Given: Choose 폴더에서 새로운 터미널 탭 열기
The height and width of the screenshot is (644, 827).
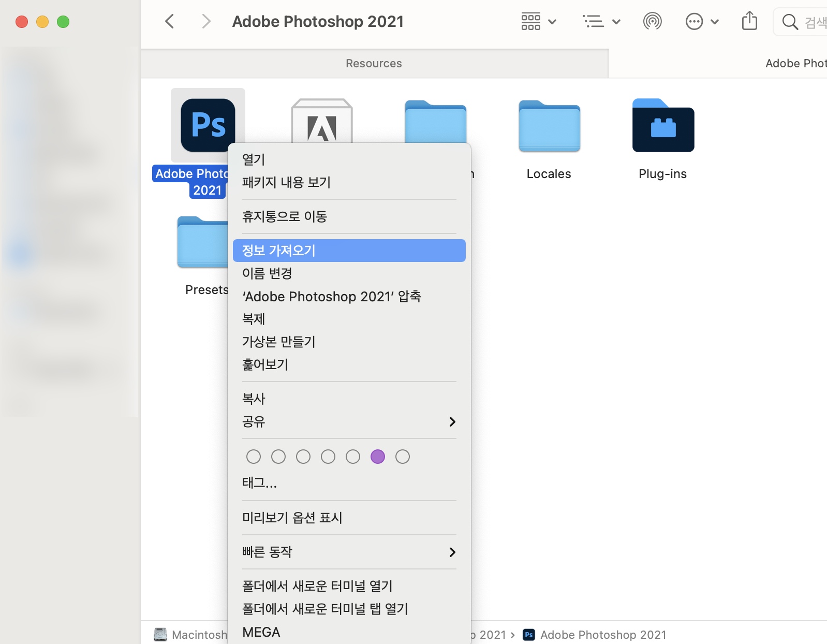Looking at the screenshot, I should click(x=349, y=609).
